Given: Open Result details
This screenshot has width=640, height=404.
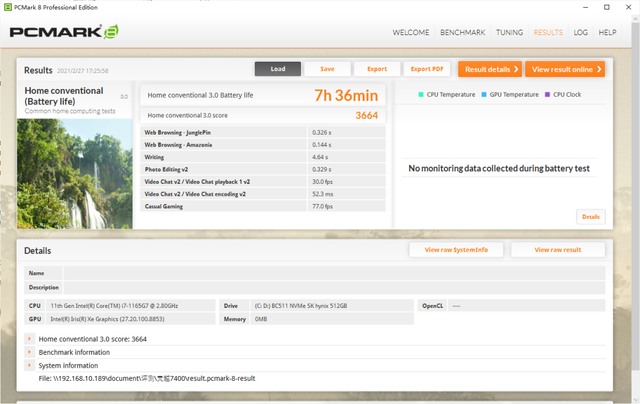Looking at the screenshot, I should [x=490, y=69].
